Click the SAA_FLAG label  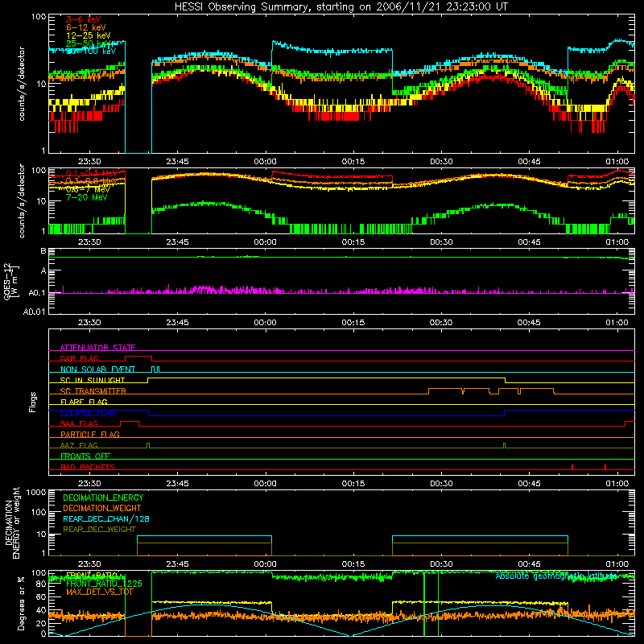79,423
